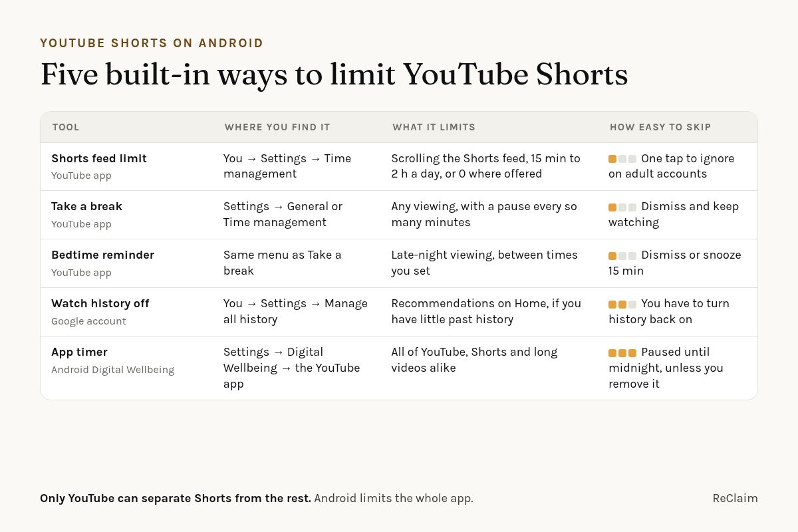Viewport: 798px width, 532px height.
Task: Click 'You have to turn history back on'
Action: coord(669,311)
